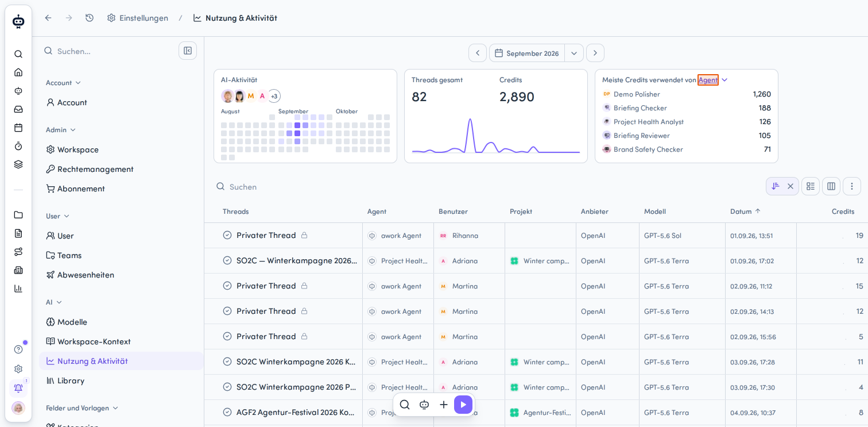Click the calendar icon in left rail
Viewport: 868px width, 427px height.
point(18,128)
